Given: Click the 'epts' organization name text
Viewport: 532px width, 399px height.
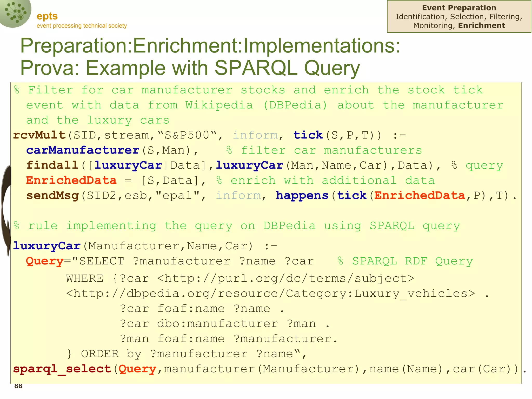Looking at the screenshot, I should (x=47, y=16).
